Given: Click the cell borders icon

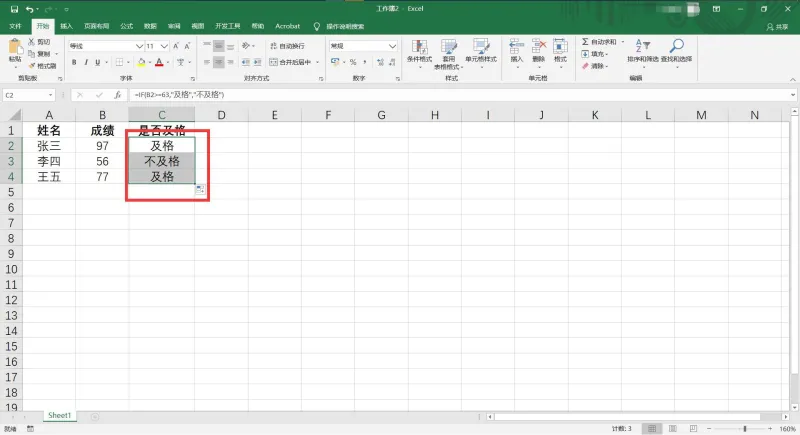Looking at the screenshot, I should point(119,62).
